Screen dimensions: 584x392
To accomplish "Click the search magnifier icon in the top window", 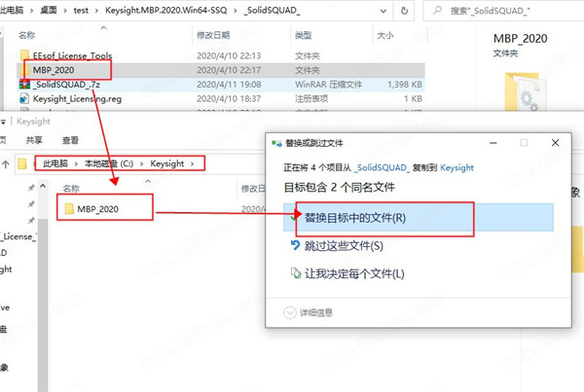I will [437, 11].
